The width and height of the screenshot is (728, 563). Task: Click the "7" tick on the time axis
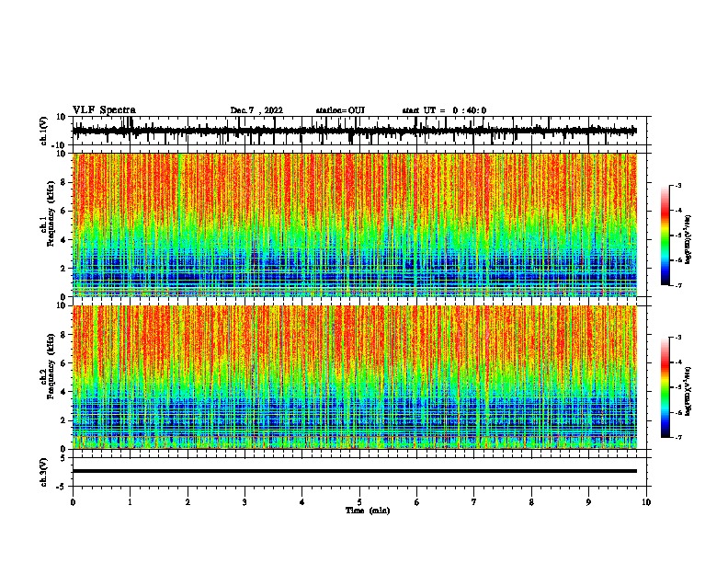pyautogui.click(x=474, y=502)
